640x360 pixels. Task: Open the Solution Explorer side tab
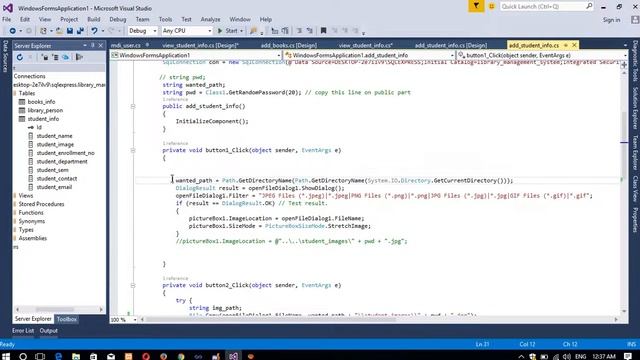pyautogui.click(x=635, y=108)
